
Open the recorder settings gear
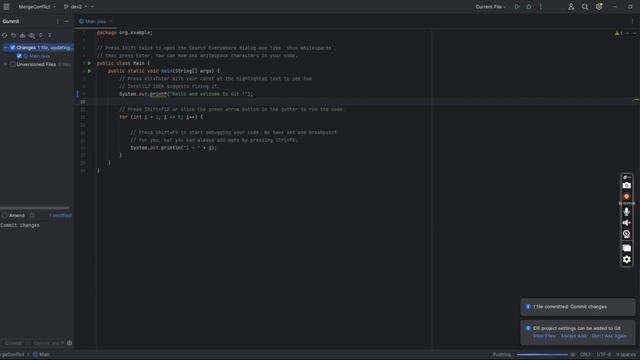point(627,260)
